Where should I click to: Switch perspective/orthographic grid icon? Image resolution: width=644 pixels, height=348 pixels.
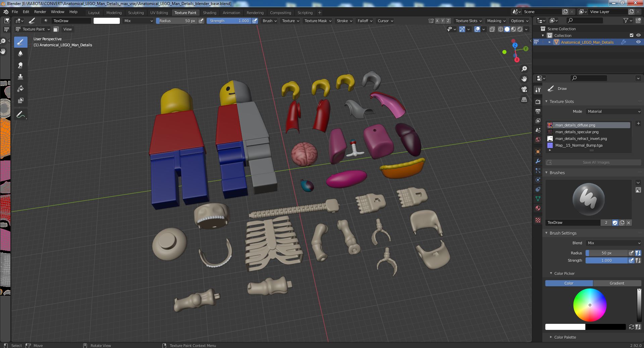524,100
